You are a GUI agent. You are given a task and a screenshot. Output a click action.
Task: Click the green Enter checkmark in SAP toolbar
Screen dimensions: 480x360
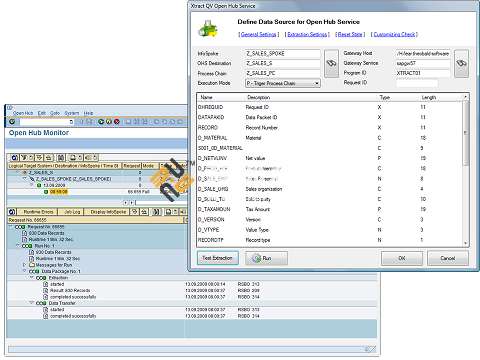click(12, 122)
